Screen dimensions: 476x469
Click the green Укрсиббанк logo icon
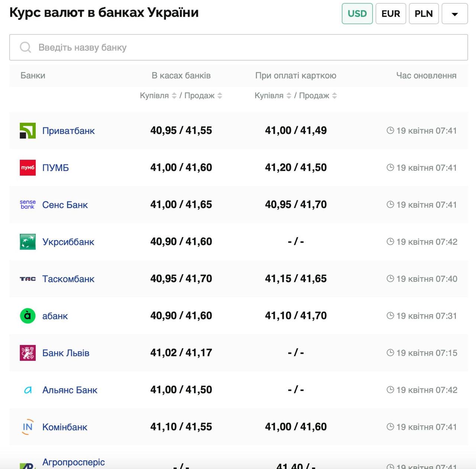click(28, 242)
